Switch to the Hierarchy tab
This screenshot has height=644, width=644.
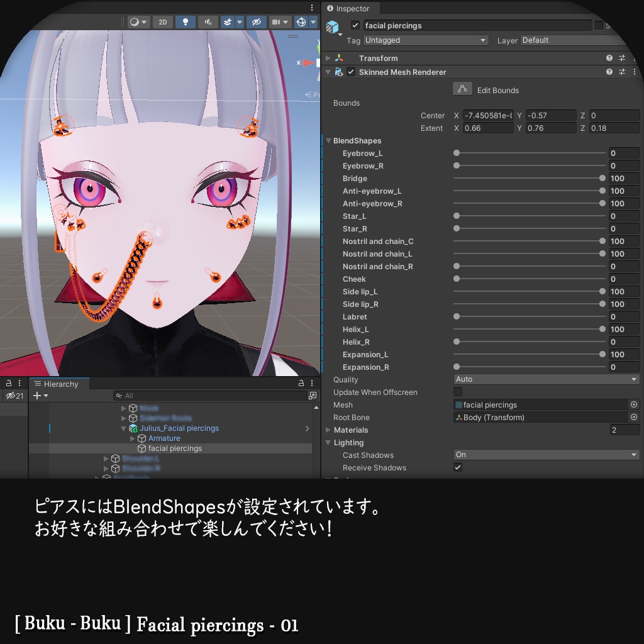click(x=57, y=384)
